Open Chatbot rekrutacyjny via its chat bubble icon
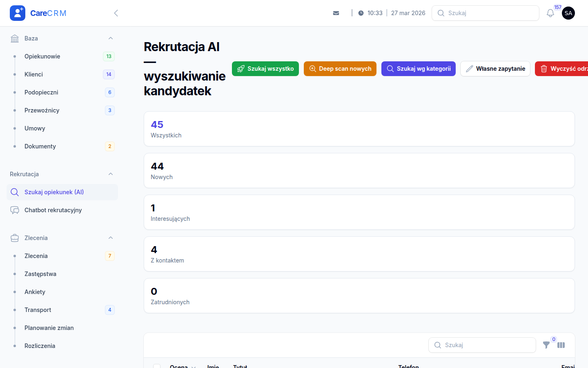 (15, 210)
